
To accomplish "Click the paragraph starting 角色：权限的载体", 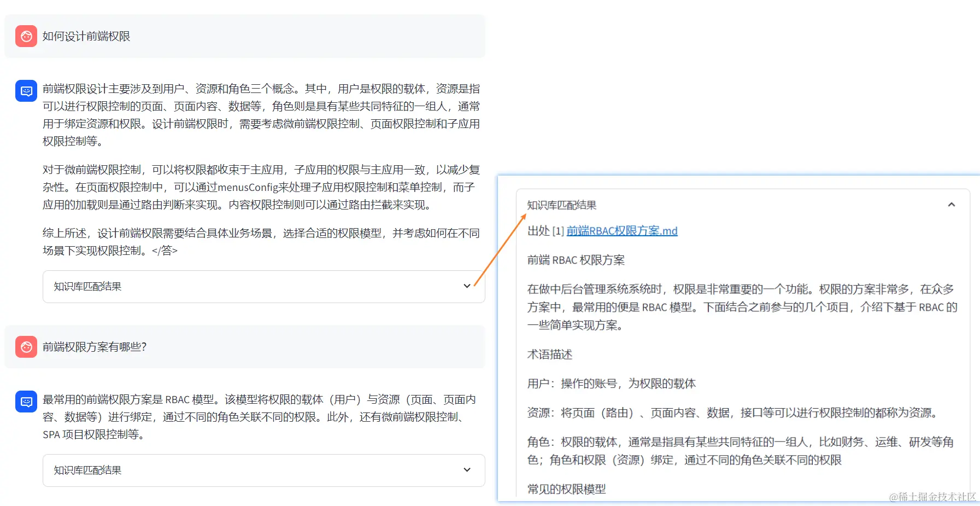I will [x=741, y=451].
